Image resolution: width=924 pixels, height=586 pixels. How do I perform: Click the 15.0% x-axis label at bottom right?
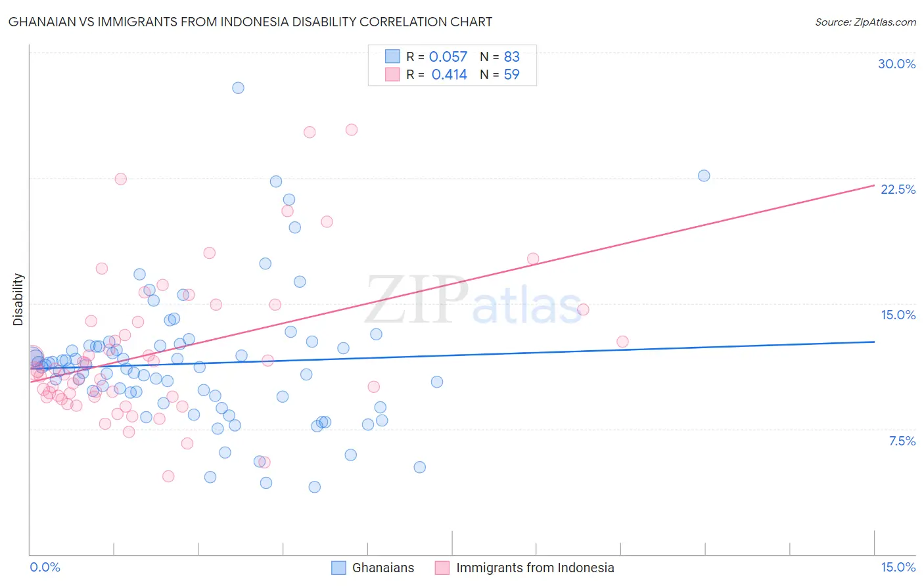pos(898,567)
